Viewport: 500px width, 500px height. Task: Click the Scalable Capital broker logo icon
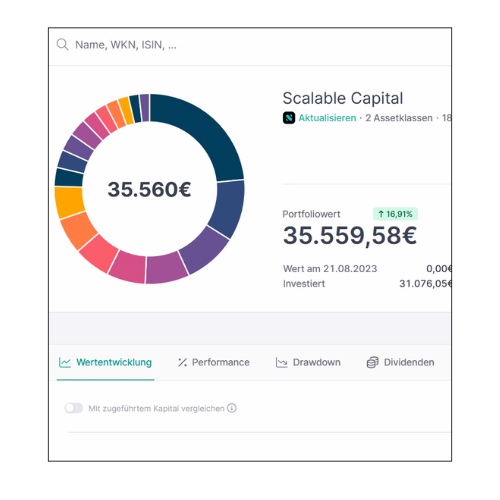pyautogui.click(x=289, y=118)
